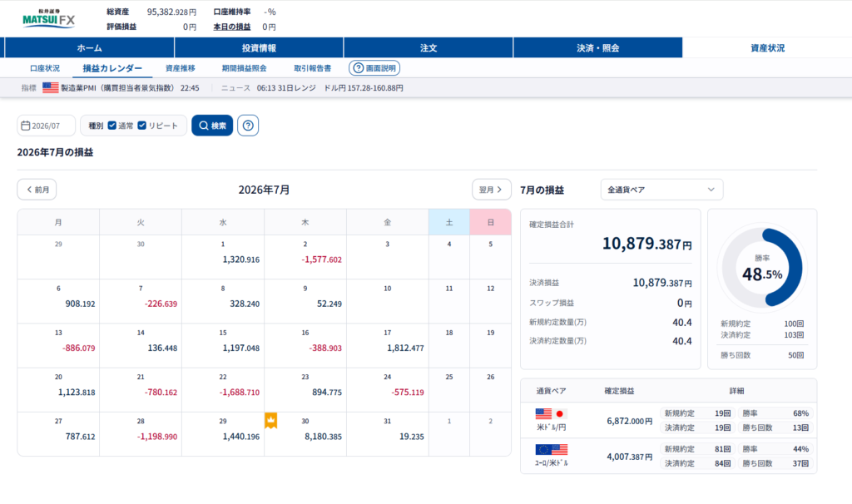
Task: Open the 決済・照会 menu
Action: coord(597,47)
